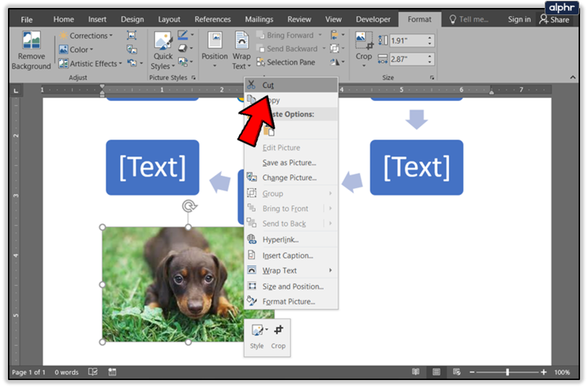The width and height of the screenshot is (588, 388).
Task: Select Format Picture from context menu
Action: [x=288, y=301]
